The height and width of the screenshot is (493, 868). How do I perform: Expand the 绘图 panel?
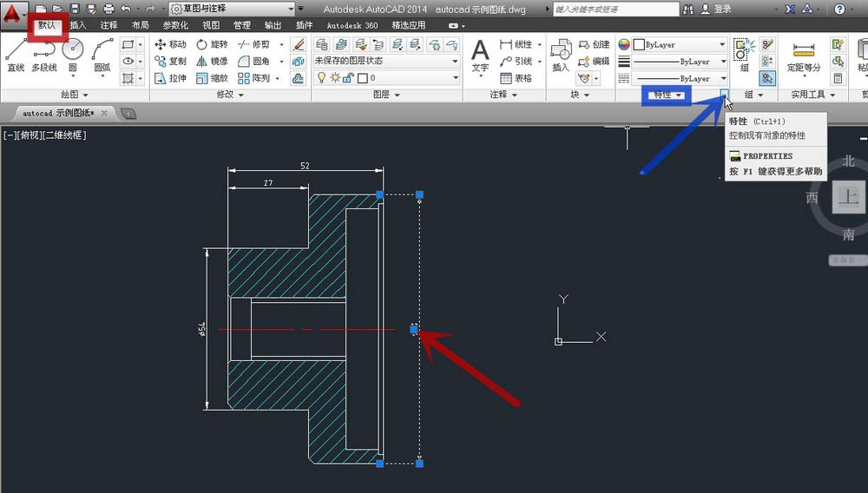[75, 95]
